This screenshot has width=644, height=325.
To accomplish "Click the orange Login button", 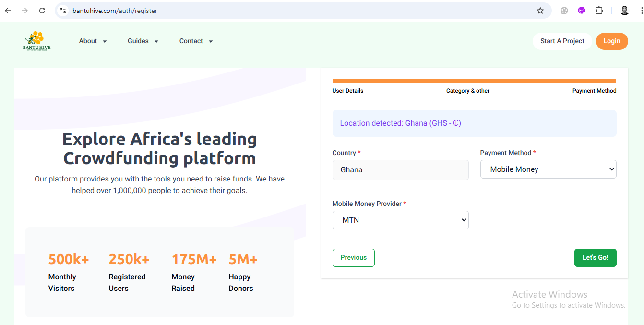I will pyautogui.click(x=611, y=41).
